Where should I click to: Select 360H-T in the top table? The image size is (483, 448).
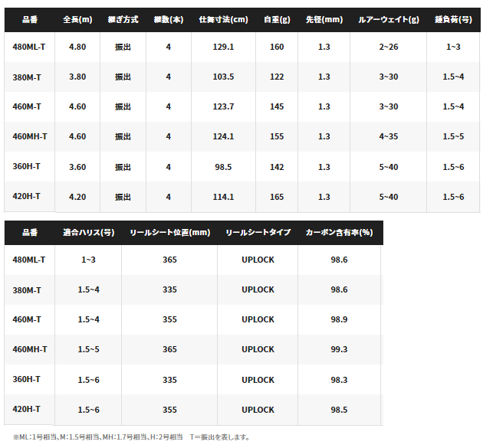tap(26, 166)
